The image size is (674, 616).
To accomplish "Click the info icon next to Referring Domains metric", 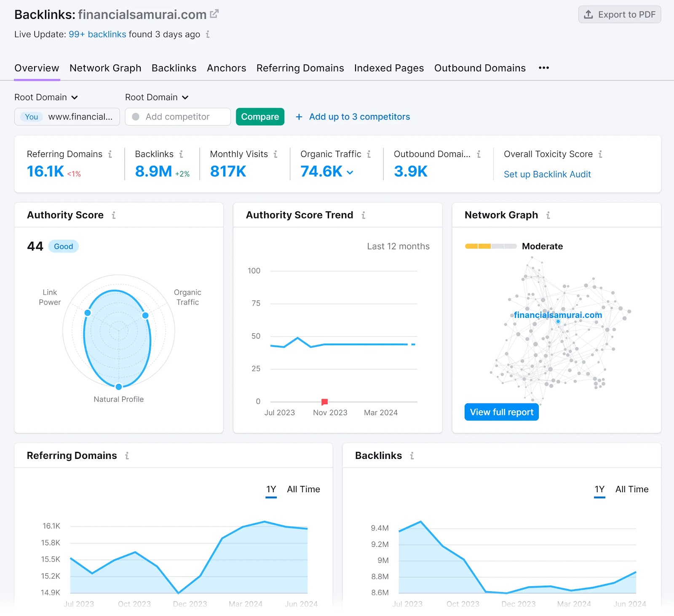I will click(x=111, y=154).
